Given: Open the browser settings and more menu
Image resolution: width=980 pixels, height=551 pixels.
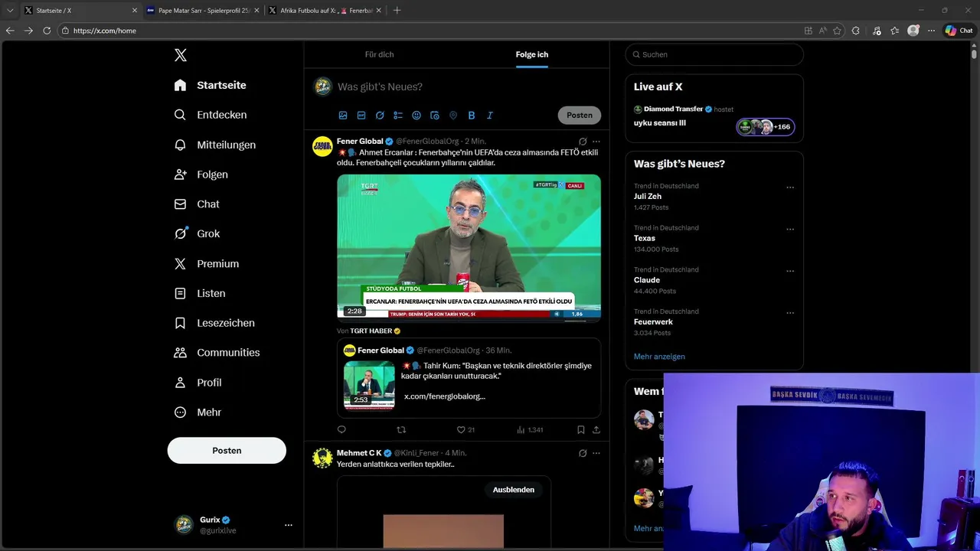Looking at the screenshot, I should click(931, 31).
